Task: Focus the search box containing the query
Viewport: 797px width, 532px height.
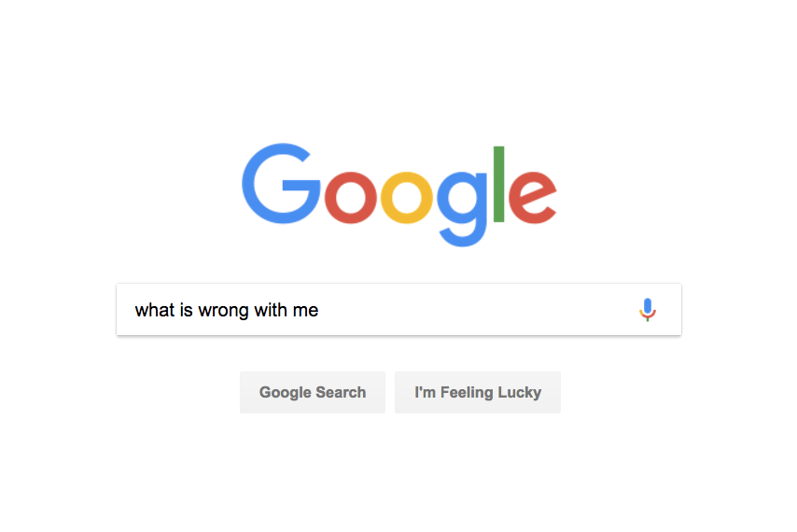Action: coord(399,310)
